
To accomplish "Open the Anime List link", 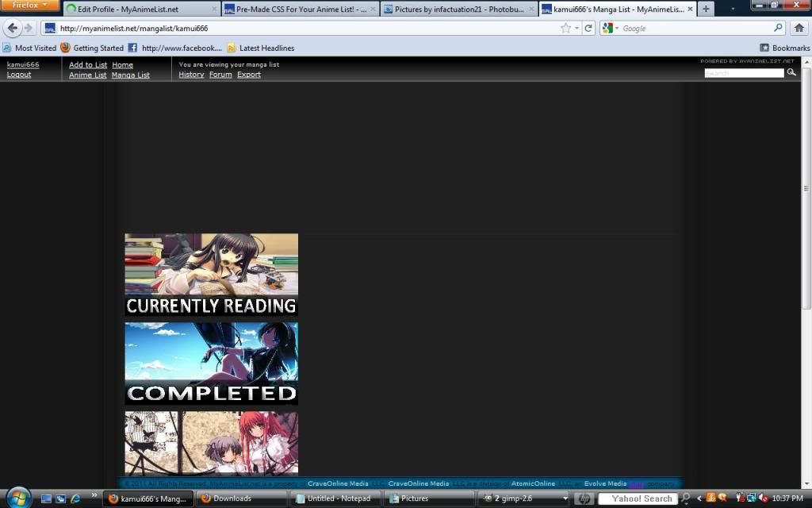I will 87,75.
